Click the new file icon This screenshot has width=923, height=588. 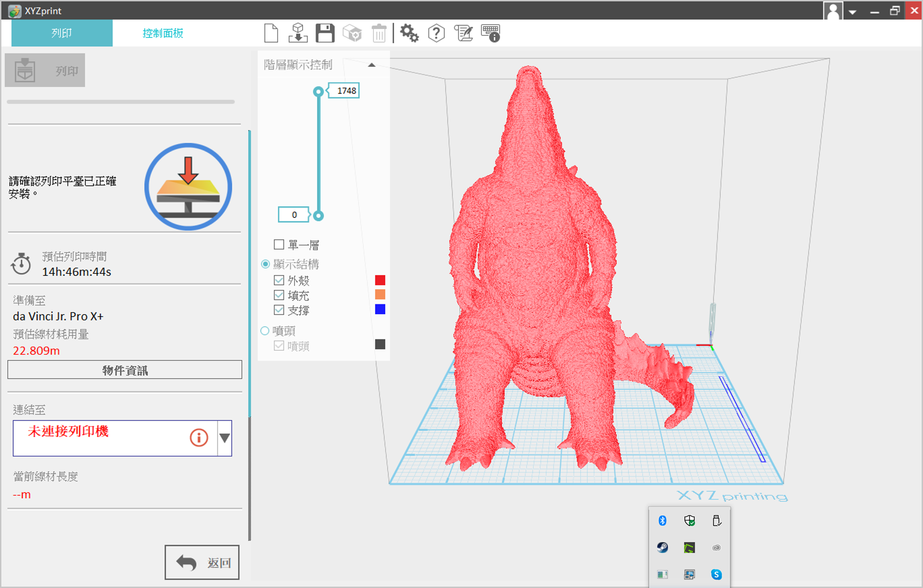271,33
